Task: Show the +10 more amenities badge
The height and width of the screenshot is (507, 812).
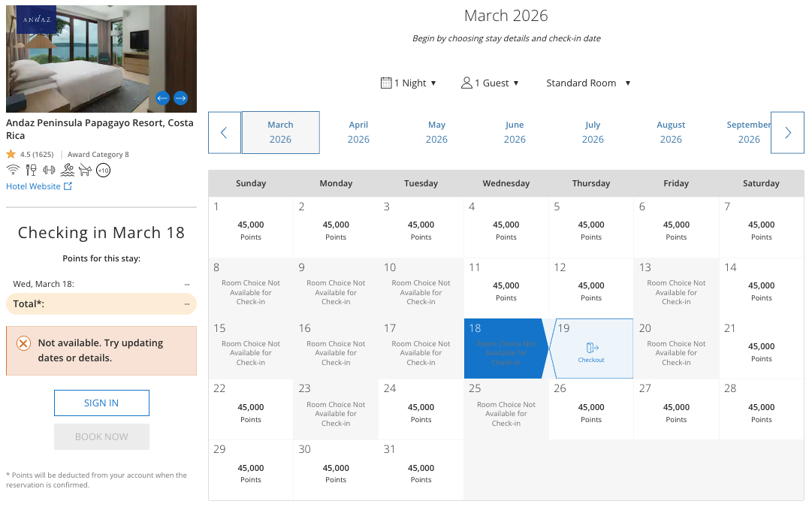Action: 104,170
